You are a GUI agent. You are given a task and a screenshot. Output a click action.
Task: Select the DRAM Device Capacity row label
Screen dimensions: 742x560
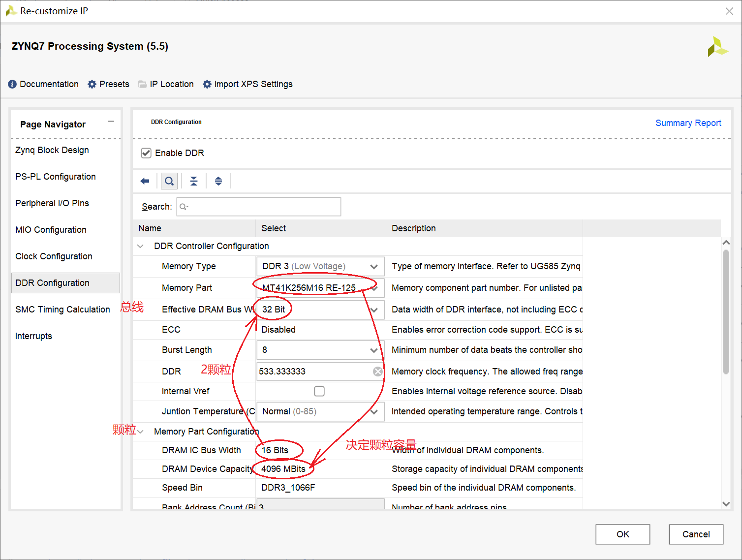(208, 469)
